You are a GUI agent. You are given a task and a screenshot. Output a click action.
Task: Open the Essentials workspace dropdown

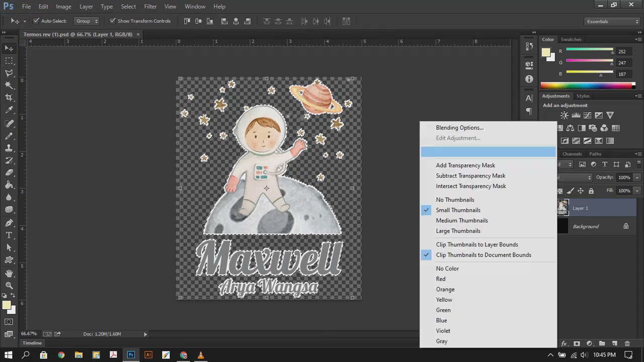[612, 21]
